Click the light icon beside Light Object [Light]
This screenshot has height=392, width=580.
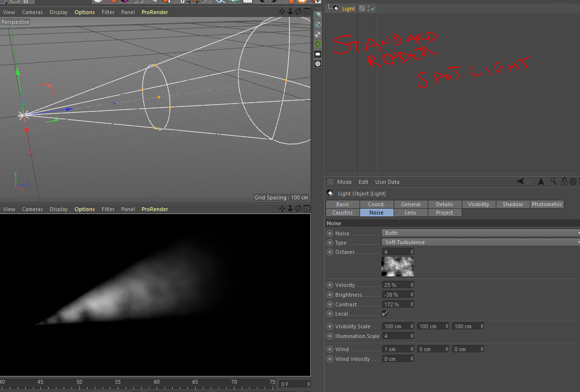point(330,193)
